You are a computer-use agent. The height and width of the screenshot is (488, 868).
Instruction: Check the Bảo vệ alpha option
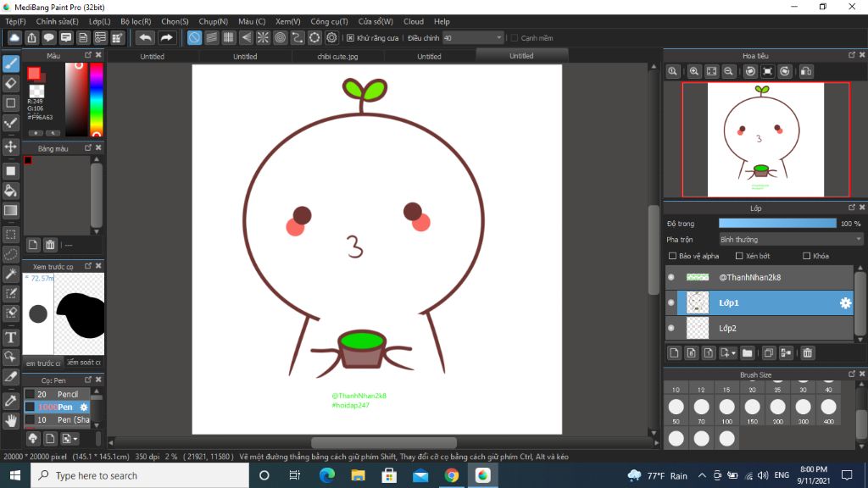coord(672,256)
